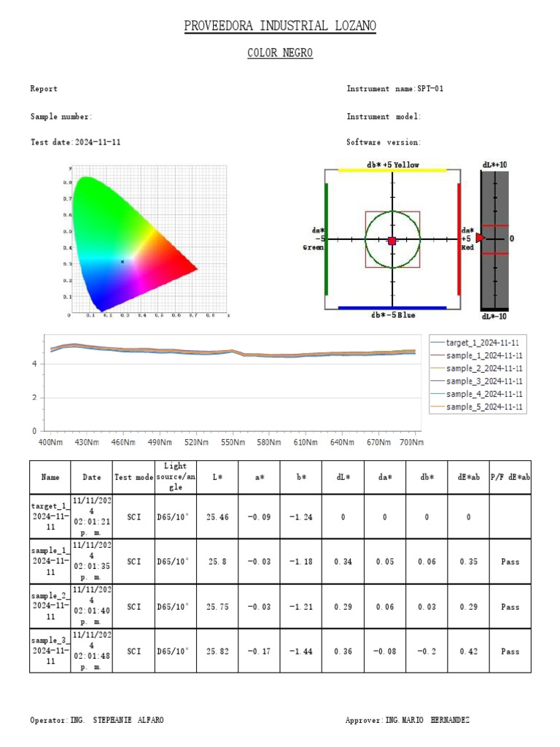Click the green da* -5 Green bar
This screenshot has height=747, width=560.
pyautogui.click(x=326, y=239)
